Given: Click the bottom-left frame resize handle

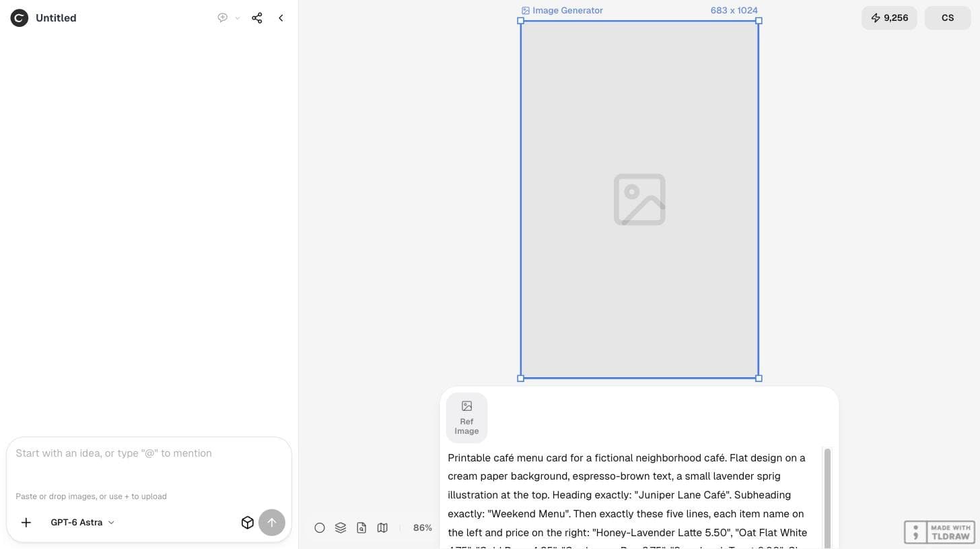Looking at the screenshot, I should pos(520,378).
